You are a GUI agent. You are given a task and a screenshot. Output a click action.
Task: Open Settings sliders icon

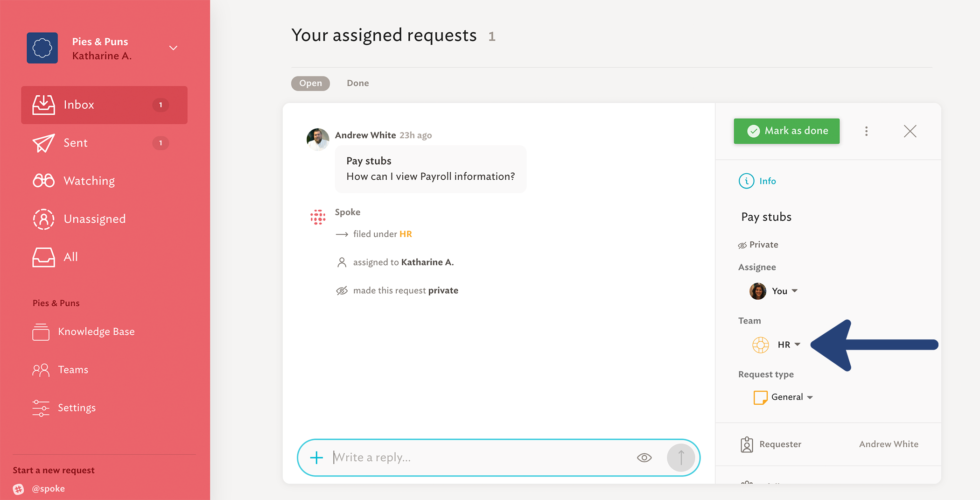(41, 408)
